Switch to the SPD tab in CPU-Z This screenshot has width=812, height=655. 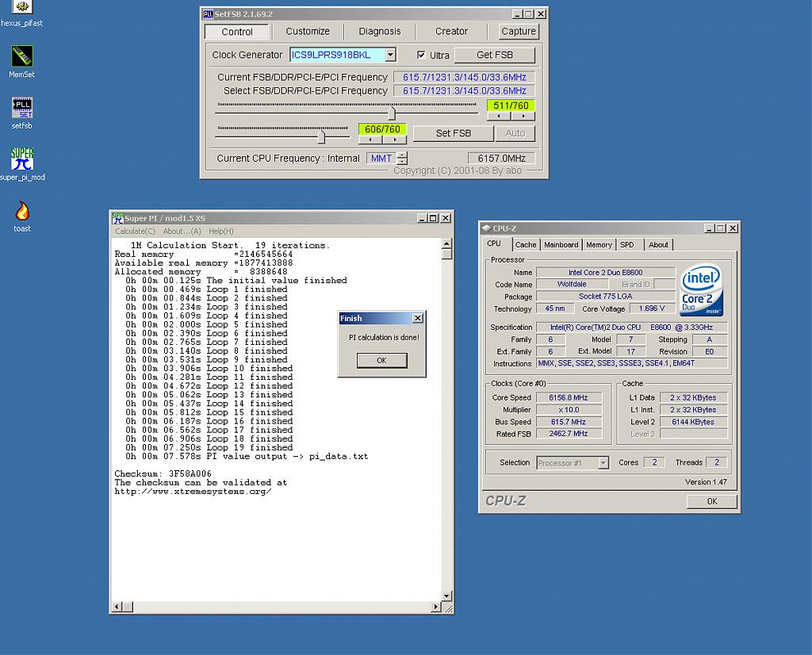pos(627,245)
